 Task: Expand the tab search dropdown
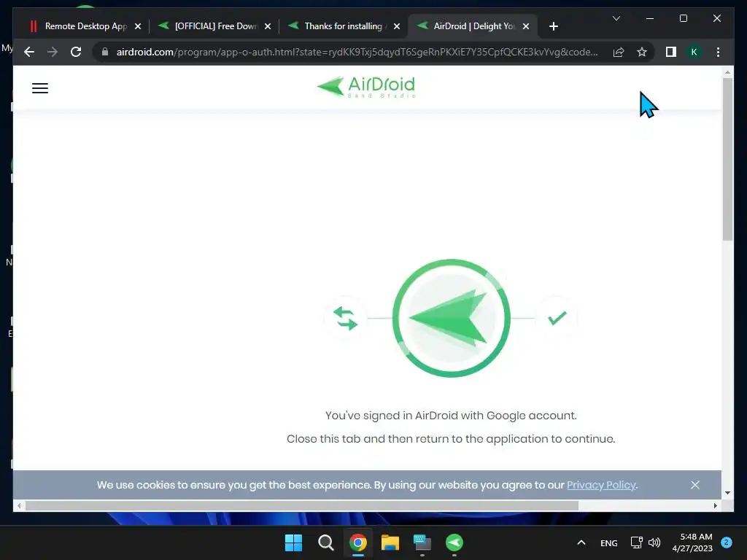point(616,18)
